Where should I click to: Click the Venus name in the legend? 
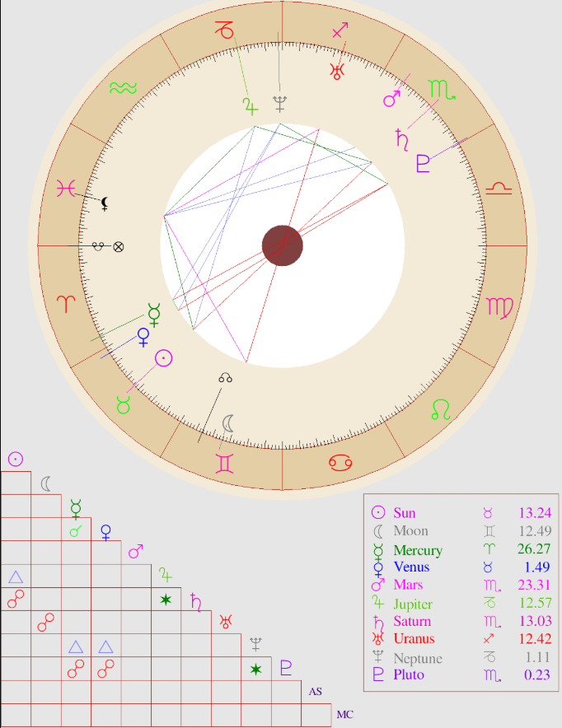click(x=411, y=567)
